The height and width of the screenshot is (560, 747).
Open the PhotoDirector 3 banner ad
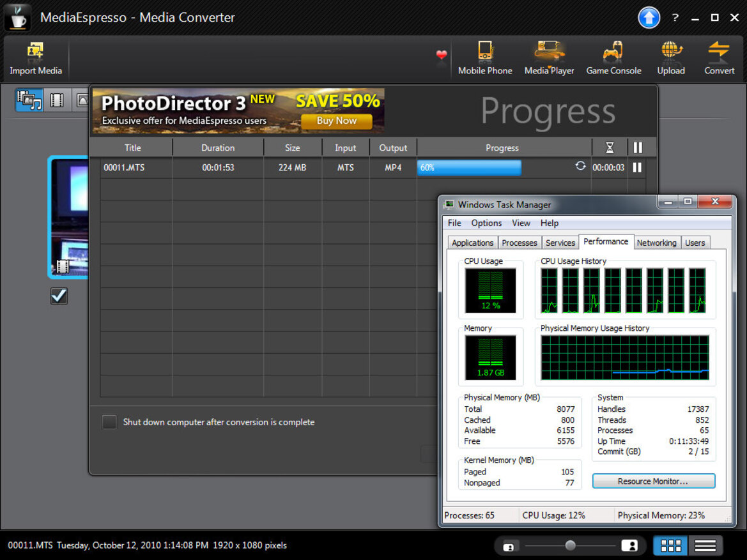click(238, 111)
